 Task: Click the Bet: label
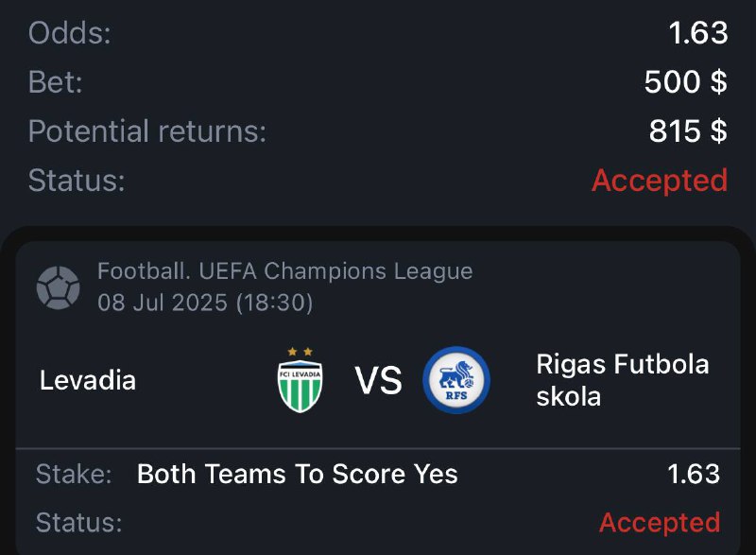[56, 82]
